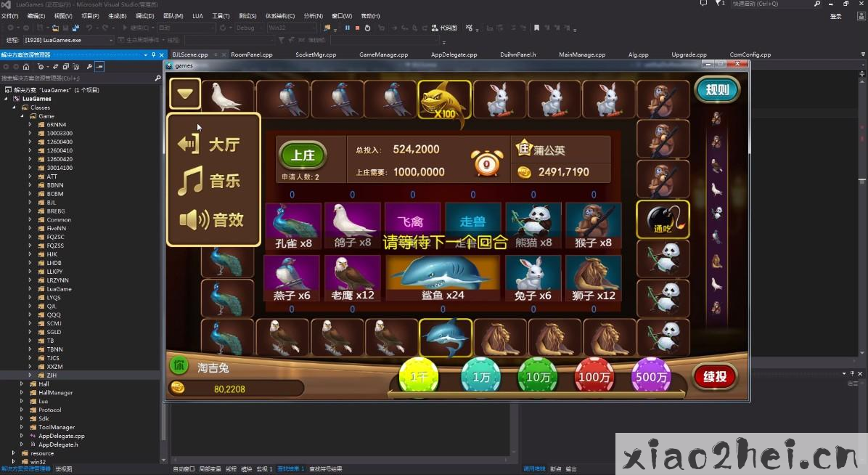The width and height of the screenshot is (868, 475).
Task: Bet on 老鹰 x12 eagle tile
Action: tap(353, 278)
